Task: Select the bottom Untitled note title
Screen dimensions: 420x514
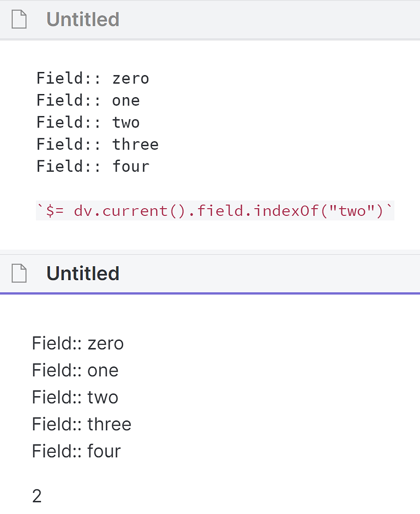Action: (x=82, y=273)
